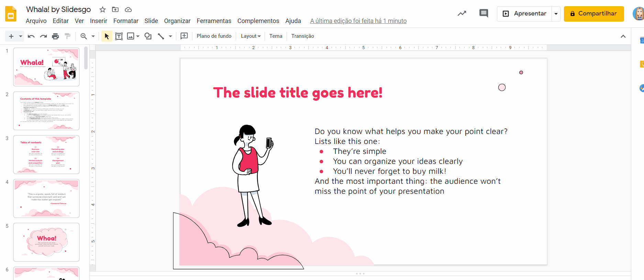
Task: Click the filmstrip vertical scrollbar
Action: coord(86,58)
